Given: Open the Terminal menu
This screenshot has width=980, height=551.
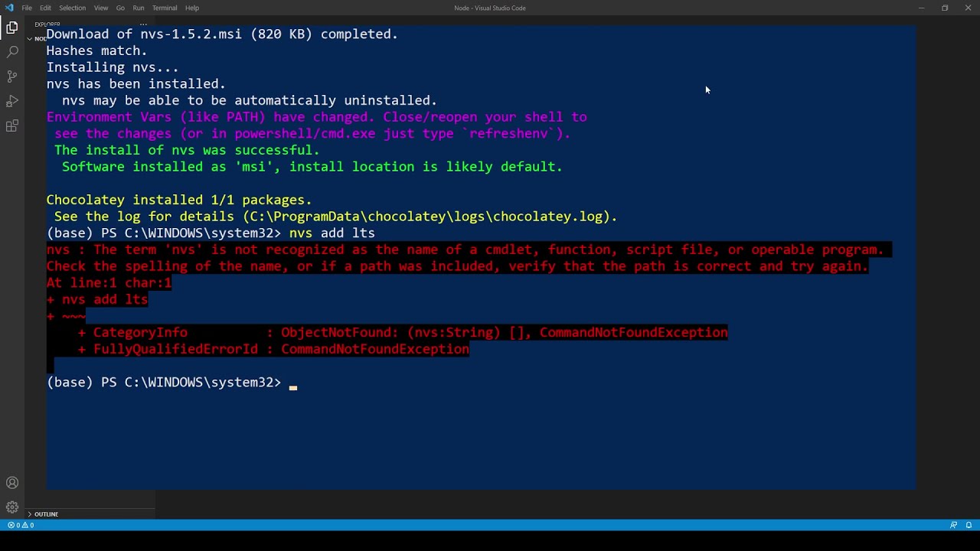Looking at the screenshot, I should point(165,8).
